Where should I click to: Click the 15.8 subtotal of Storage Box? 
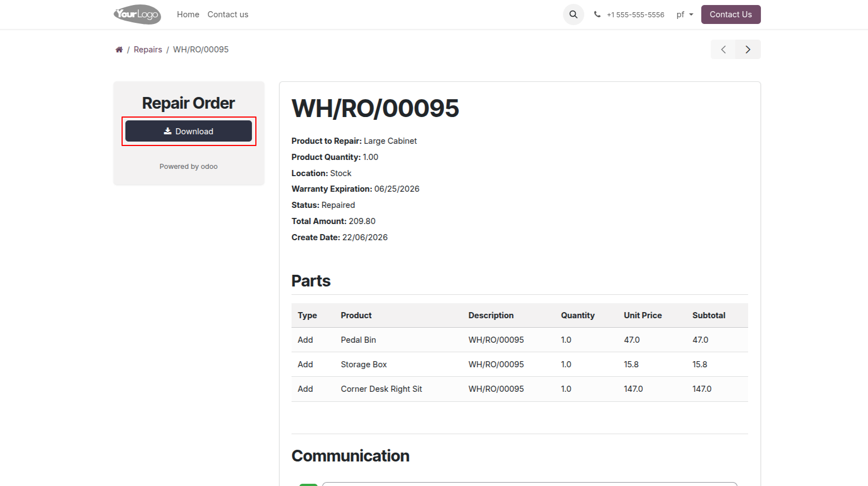700,365
